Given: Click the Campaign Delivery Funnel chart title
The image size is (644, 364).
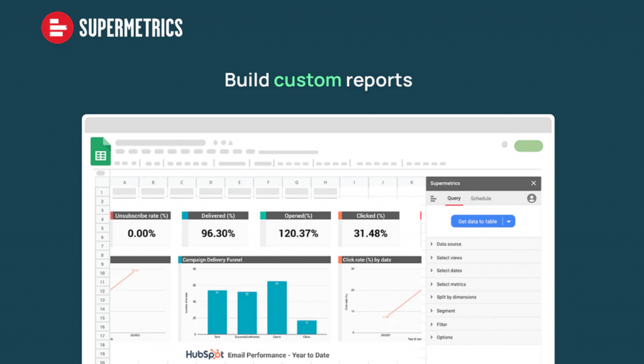Looking at the screenshot, I should coord(213,259).
